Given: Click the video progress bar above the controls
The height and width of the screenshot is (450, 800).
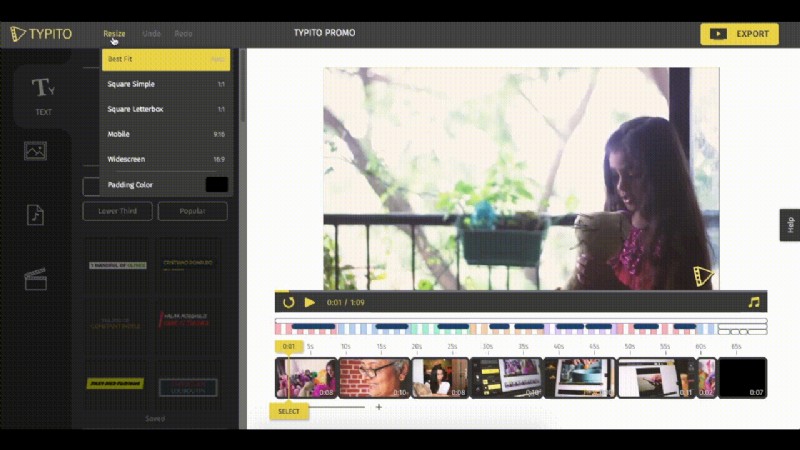Looking at the screenshot, I should pyautogui.click(x=520, y=291).
